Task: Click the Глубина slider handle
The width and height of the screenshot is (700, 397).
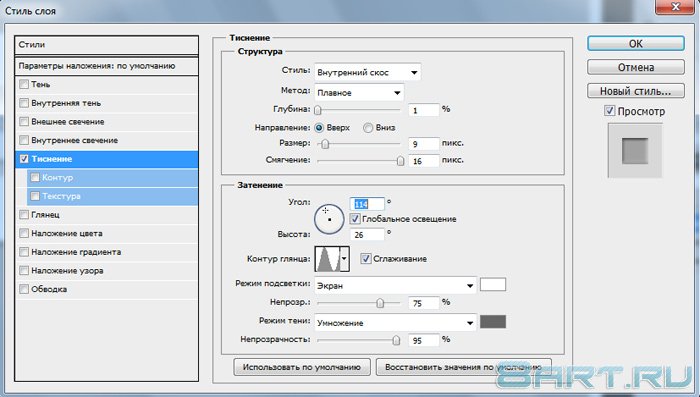Action: tap(318, 109)
